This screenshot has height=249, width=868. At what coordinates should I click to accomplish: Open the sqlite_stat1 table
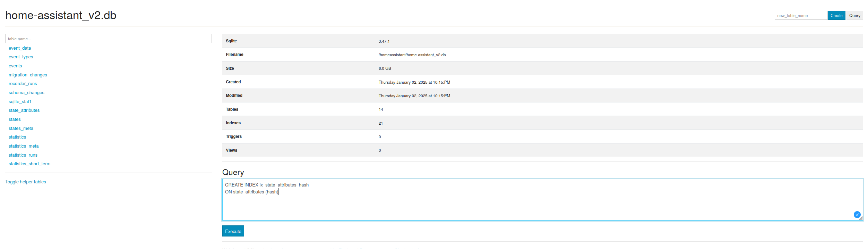coord(20,102)
